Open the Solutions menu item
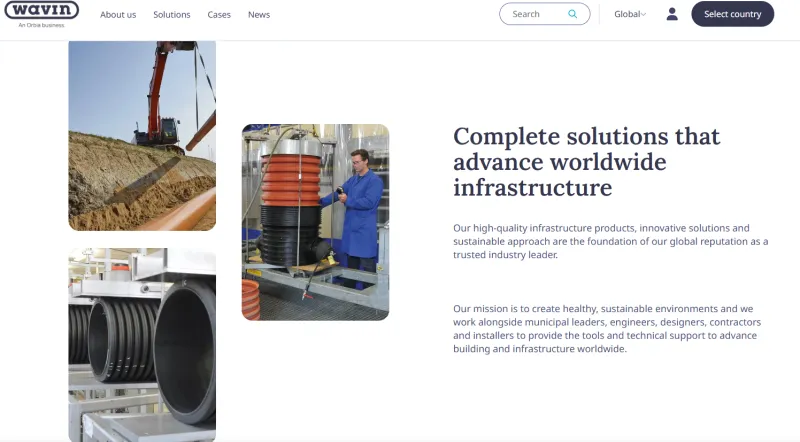800x442 pixels. [171, 15]
